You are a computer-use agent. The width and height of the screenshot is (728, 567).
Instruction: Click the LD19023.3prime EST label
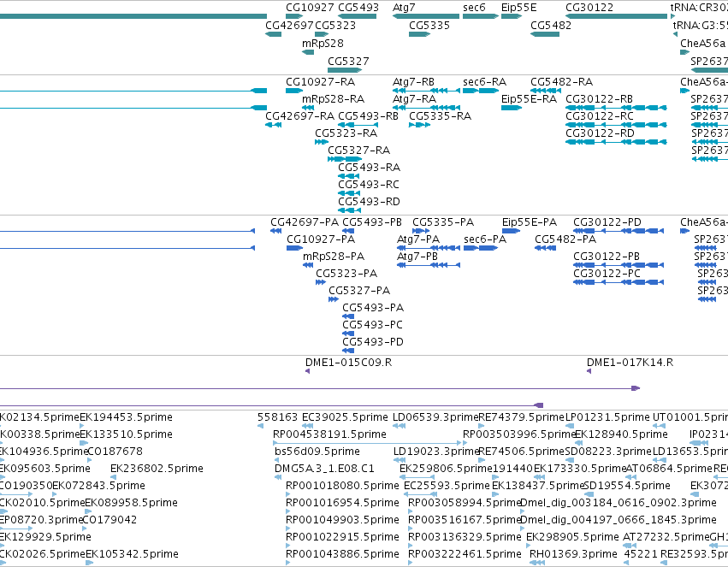435,452
